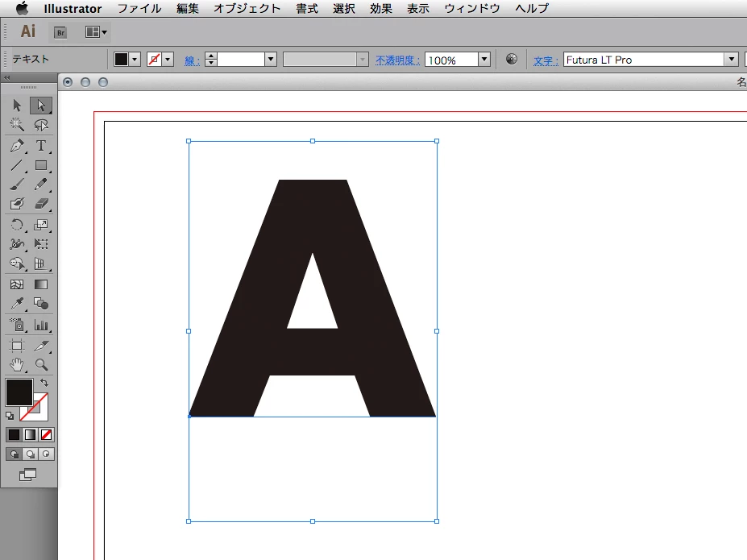Select the Shape Builder tool

coord(17,263)
